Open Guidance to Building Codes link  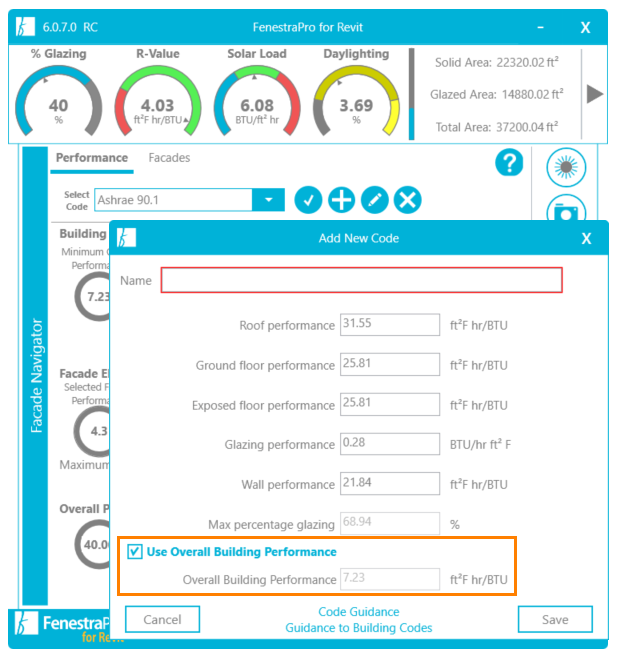point(359,628)
